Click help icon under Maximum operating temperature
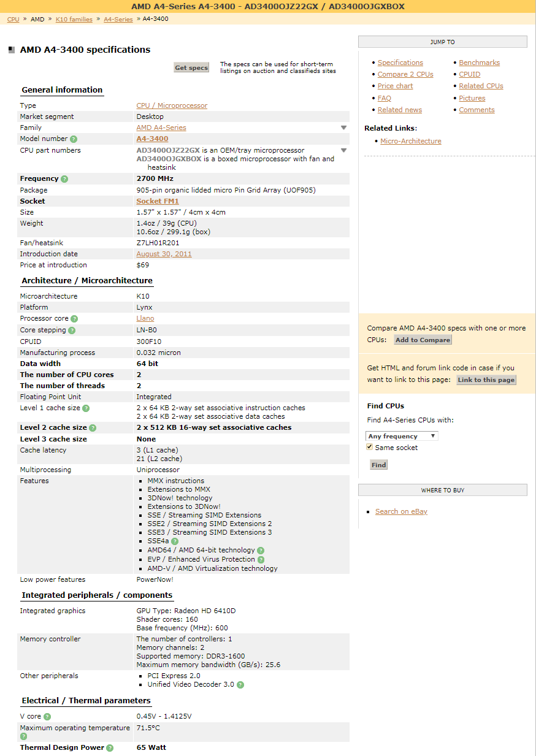The height and width of the screenshot is (756, 536). pyautogui.click(x=23, y=736)
